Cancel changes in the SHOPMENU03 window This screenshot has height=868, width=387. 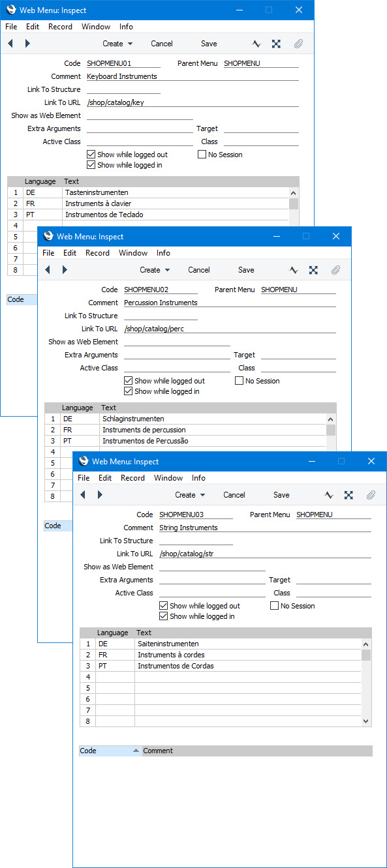(x=234, y=495)
